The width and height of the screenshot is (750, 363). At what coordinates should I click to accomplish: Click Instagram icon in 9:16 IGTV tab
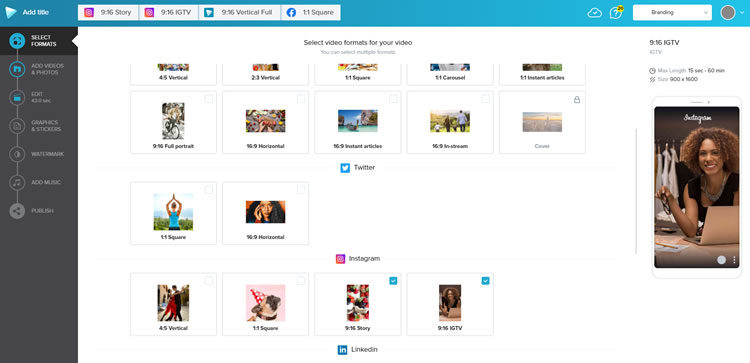[x=149, y=12]
